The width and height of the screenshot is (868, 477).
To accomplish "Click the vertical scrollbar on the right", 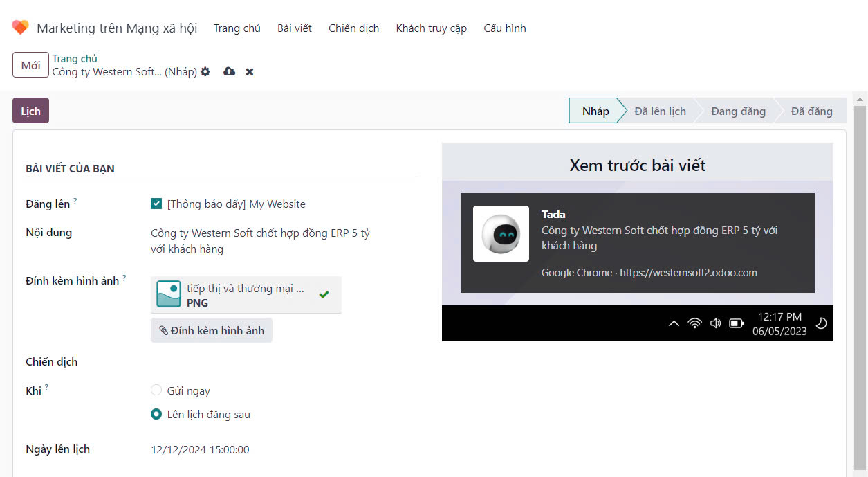I will click(x=860, y=277).
